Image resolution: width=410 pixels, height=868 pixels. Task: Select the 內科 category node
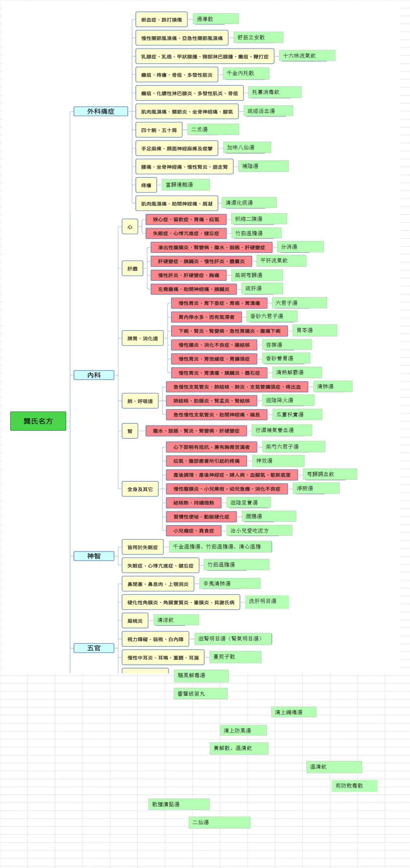(x=94, y=375)
